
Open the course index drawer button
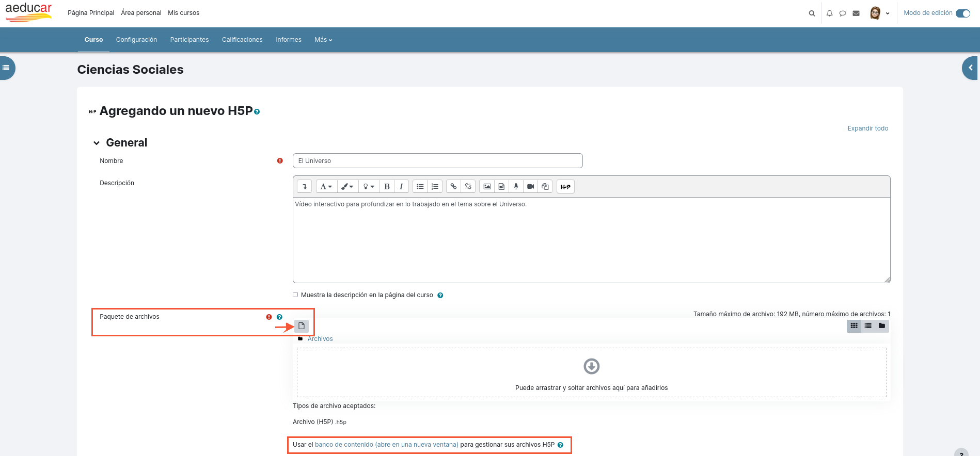(x=6, y=68)
